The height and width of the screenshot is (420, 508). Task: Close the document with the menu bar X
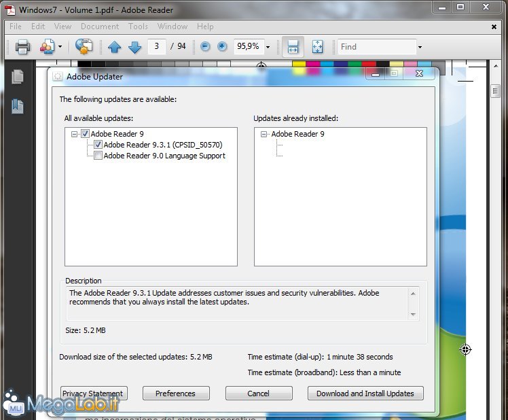tap(494, 27)
